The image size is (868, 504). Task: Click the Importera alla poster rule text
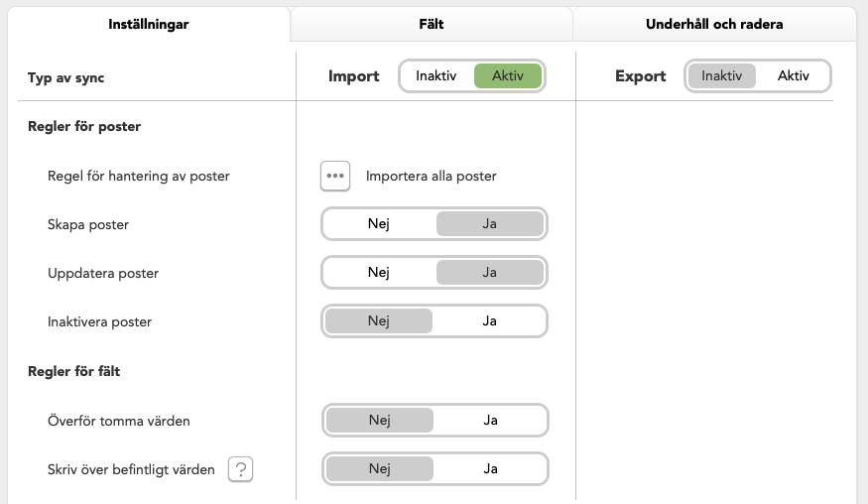click(x=432, y=177)
